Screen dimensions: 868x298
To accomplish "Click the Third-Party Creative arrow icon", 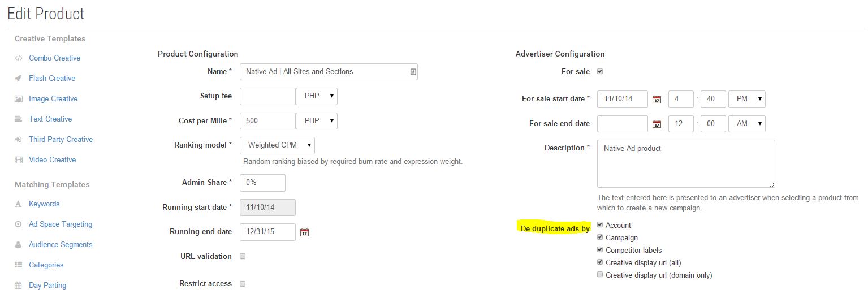I will coord(19,139).
